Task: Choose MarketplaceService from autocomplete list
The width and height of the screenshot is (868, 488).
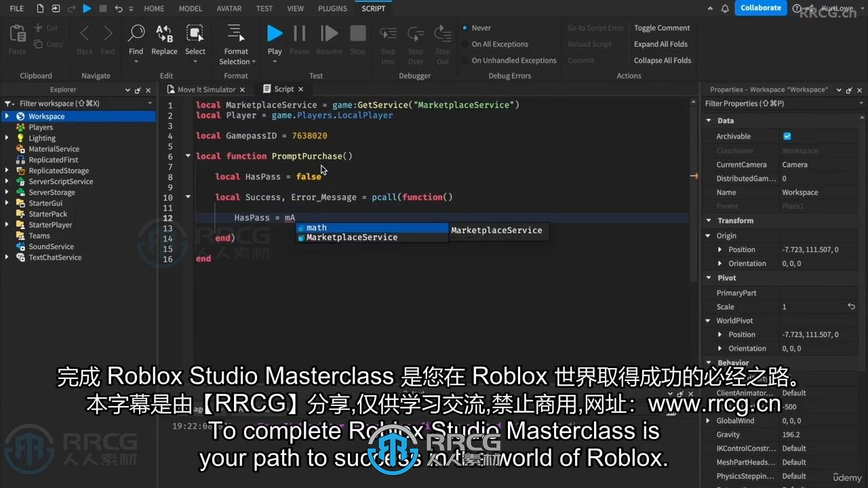Action: pos(372,237)
